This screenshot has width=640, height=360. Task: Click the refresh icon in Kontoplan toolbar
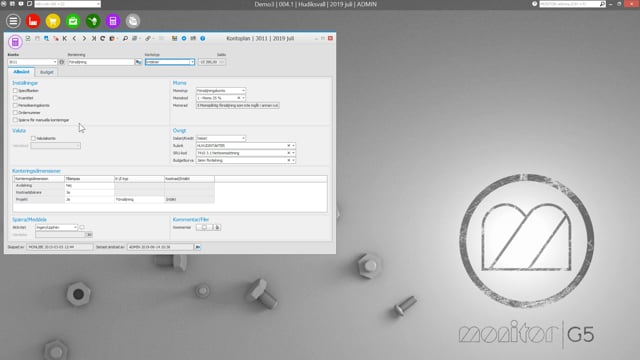pos(102,38)
